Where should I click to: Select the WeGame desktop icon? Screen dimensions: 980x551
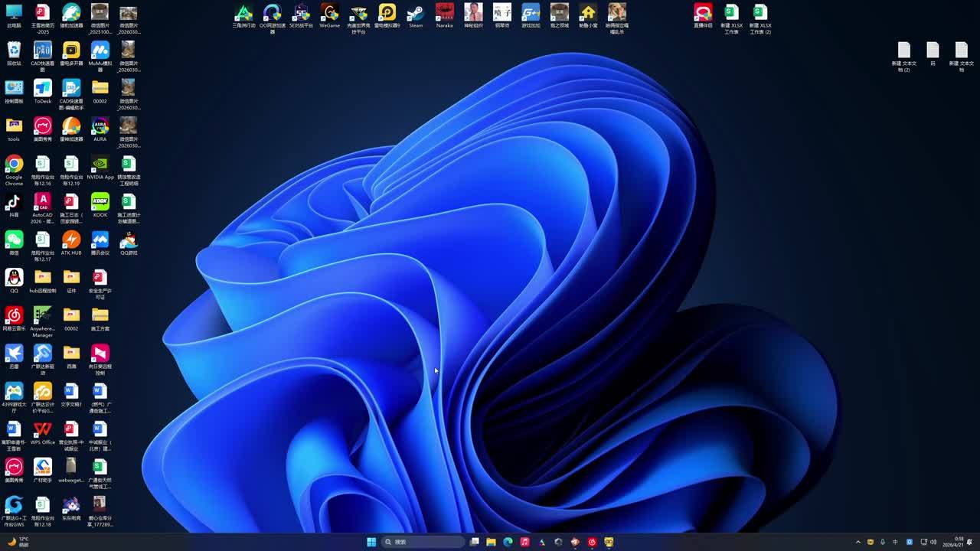click(x=329, y=14)
